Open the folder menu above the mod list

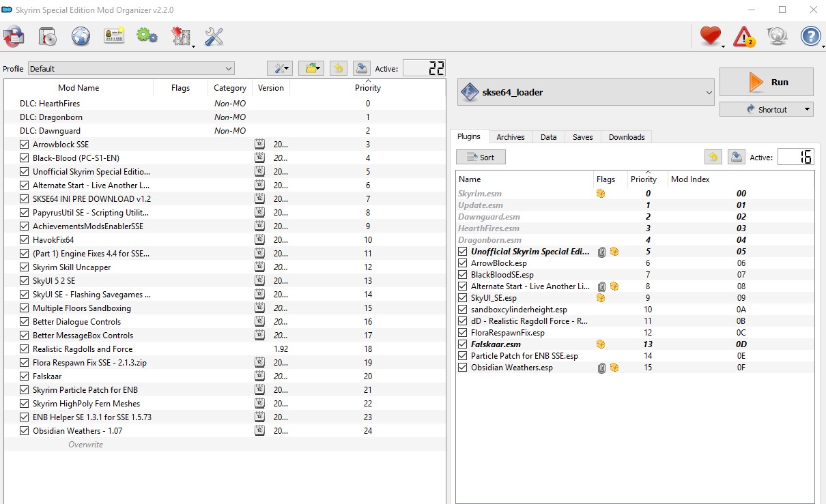tap(312, 68)
